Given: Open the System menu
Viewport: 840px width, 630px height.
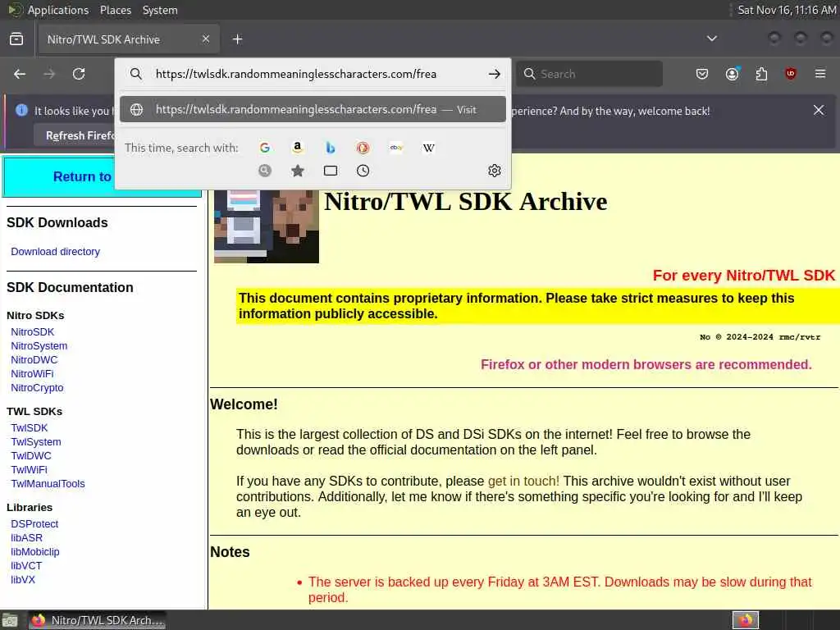Looking at the screenshot, I should click(x=160, y=10).
